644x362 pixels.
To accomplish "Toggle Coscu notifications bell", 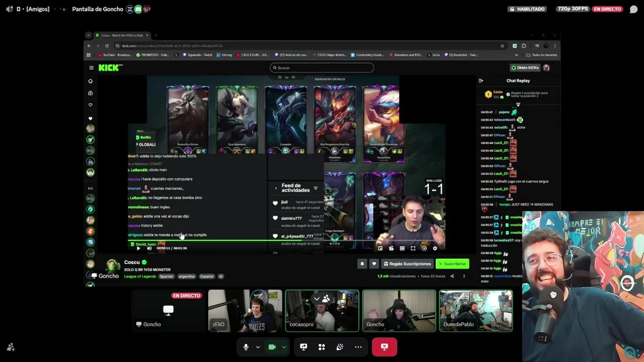I will click(362, 263).
